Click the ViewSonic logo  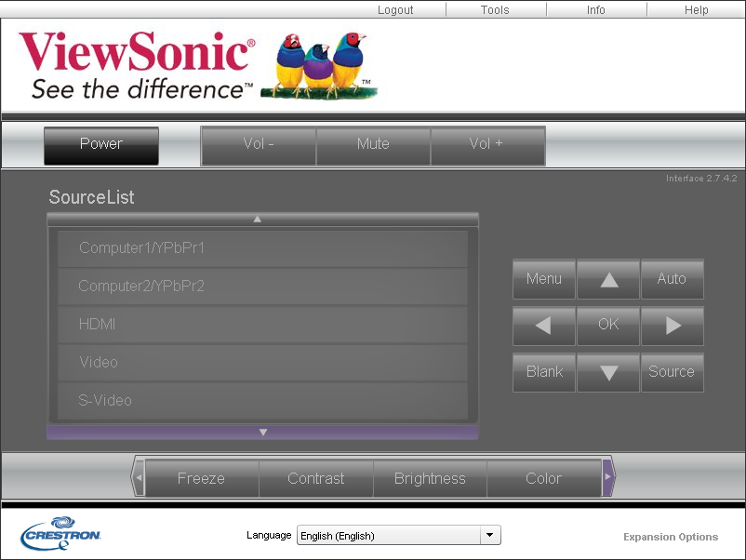coord(199,65)
